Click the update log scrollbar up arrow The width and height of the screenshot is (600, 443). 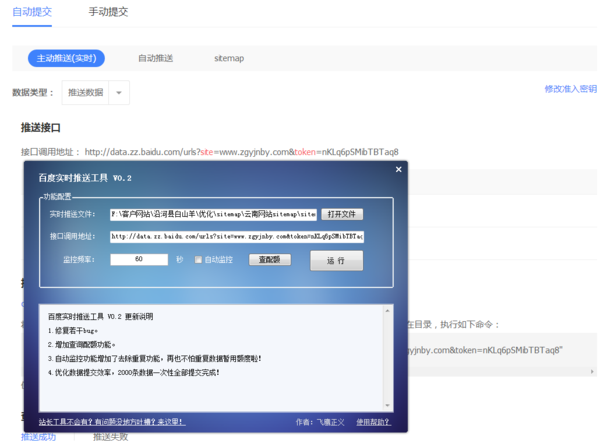coord(388,311)
